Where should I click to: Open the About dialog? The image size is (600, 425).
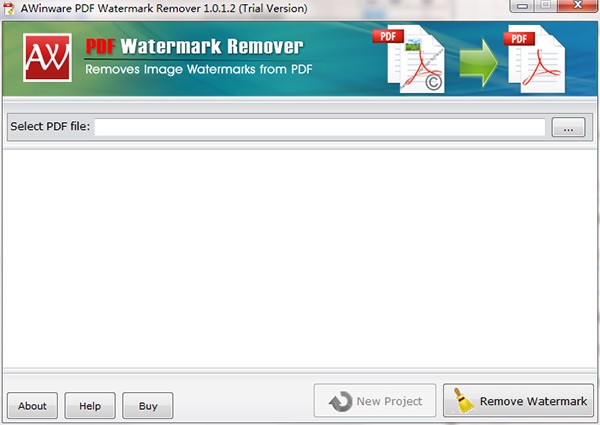coord(32,405)
